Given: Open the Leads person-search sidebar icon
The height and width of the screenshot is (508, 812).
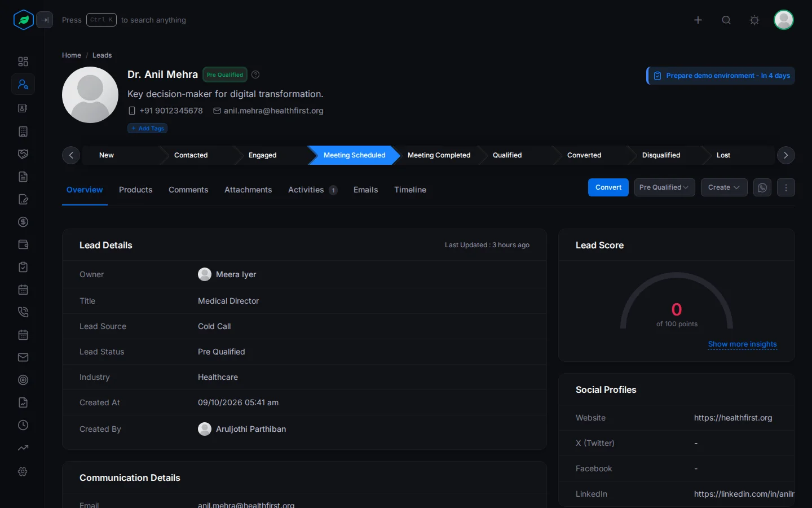Looking at the screenshot, I should [23, 84].
